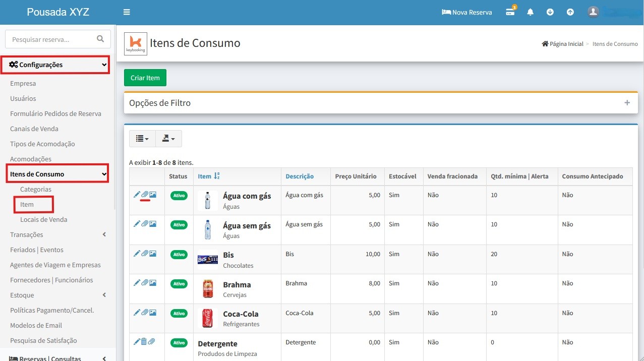
Task: Open the list columns dropdown button
Action: tap(142, 139)
